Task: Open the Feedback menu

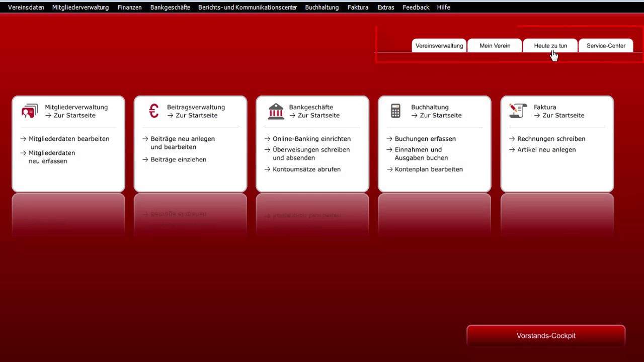Action: coord(416,8)
